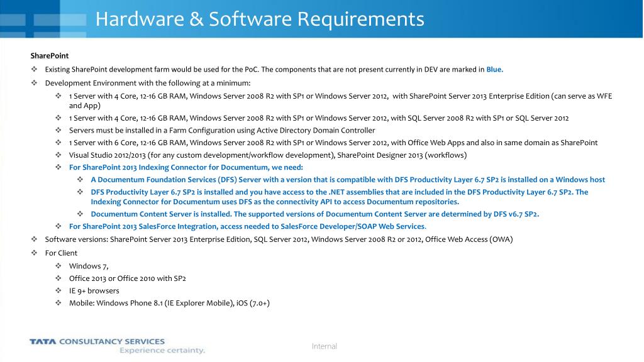
Task: Click the slide title Hardware & Software Requirements
Action: [x=260, y=19]
